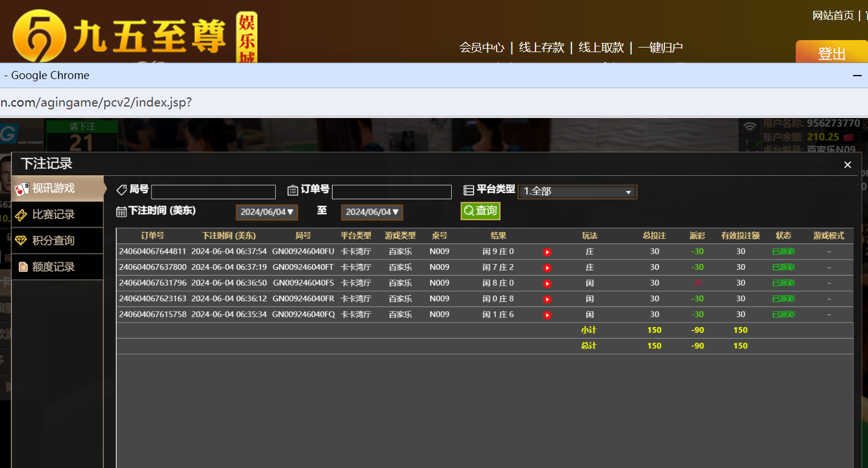Open the 线上存款 link

[541, 48]
